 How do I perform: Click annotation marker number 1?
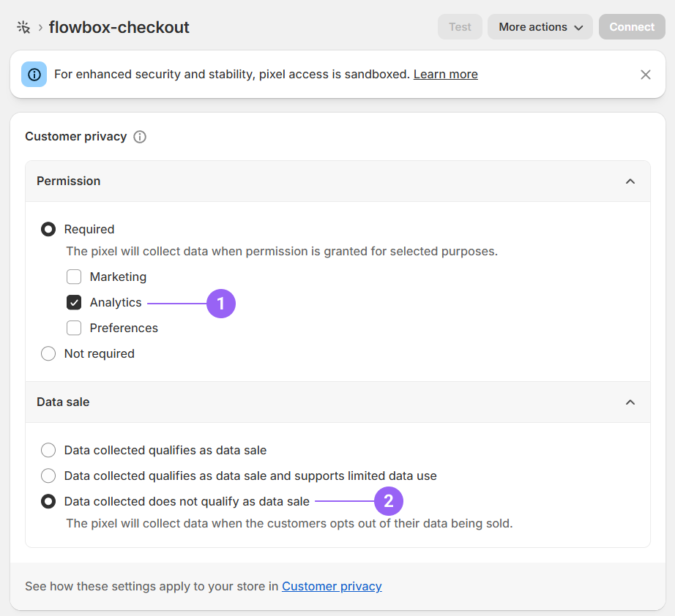220,303
